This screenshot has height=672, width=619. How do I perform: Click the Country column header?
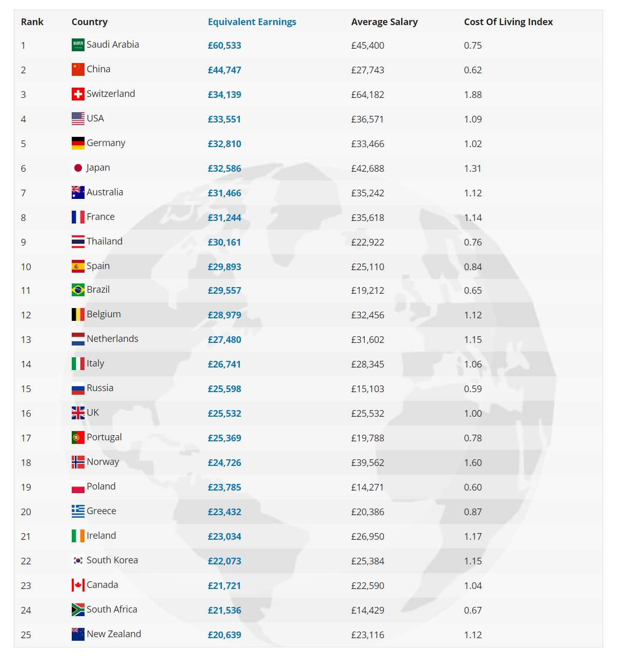pos(90,22)
